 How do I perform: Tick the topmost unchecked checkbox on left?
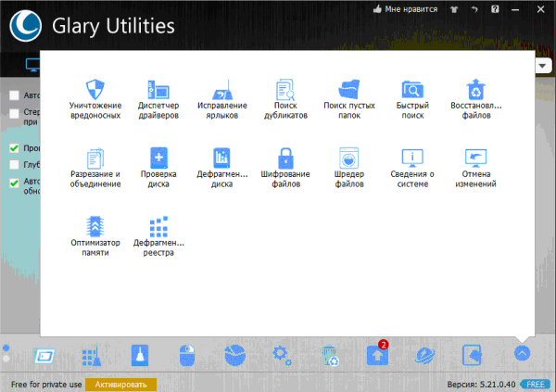point(15,95)
